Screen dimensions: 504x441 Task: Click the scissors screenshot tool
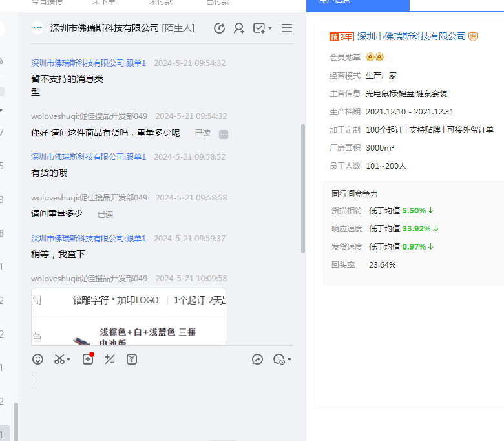point(59,360)
